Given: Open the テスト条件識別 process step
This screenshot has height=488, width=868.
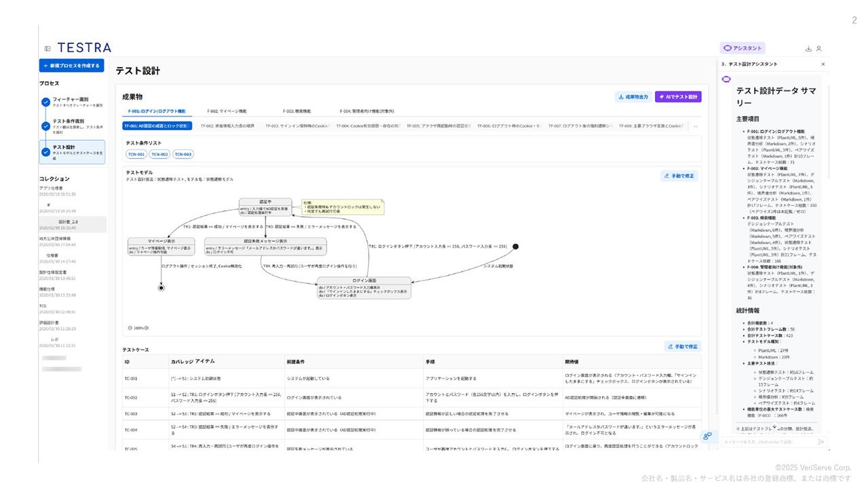Looking at the screenshot, I should tap(73, 127).
